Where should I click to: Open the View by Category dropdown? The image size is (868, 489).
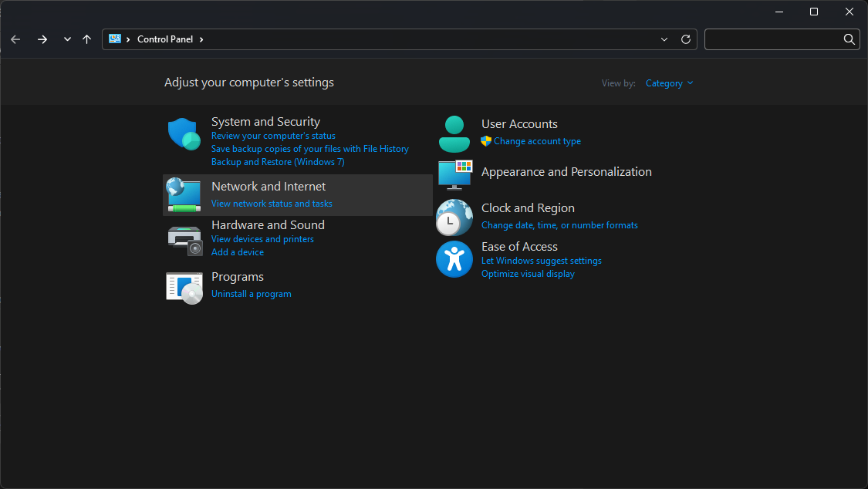click(x=669, y=83)
